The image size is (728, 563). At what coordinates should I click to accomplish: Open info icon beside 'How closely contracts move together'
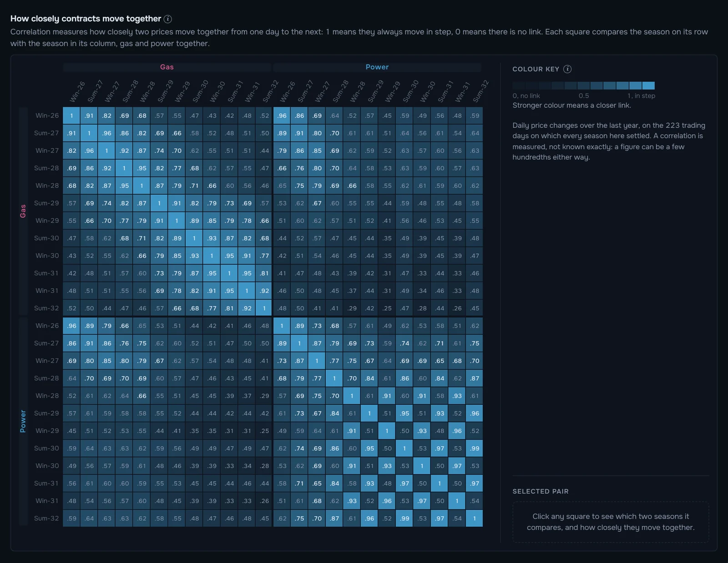coord(168,19)
